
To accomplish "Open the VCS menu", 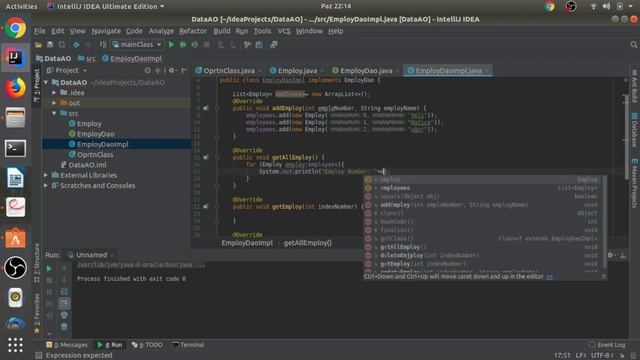I will [284, 31].
